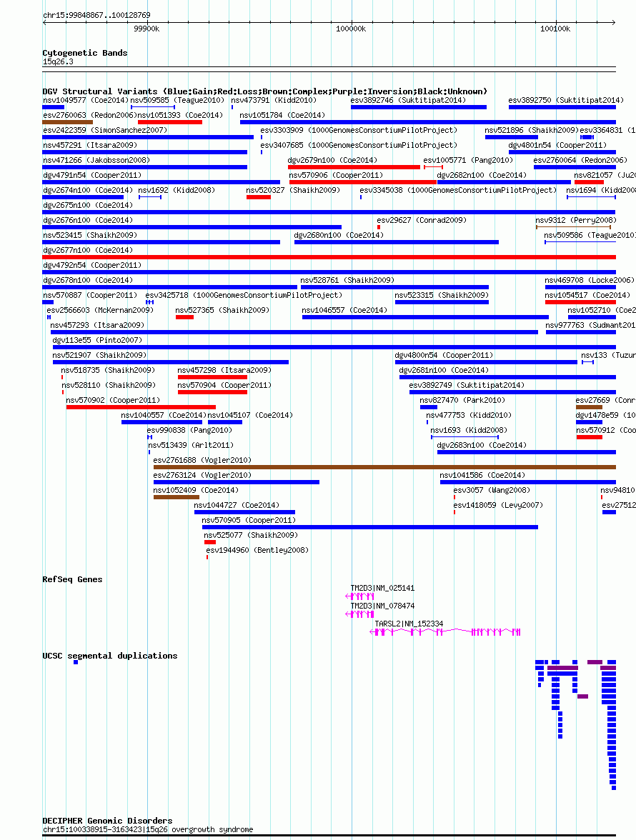Click loss variant nsv520327 (Shaikh2009)
Image resolution: width=636 pixels, height=840 pixels.
tap(258, 197)
